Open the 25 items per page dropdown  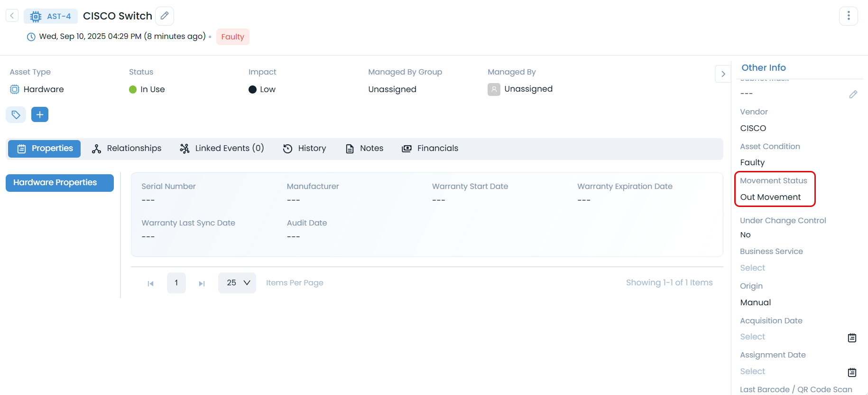click(237, 283)
